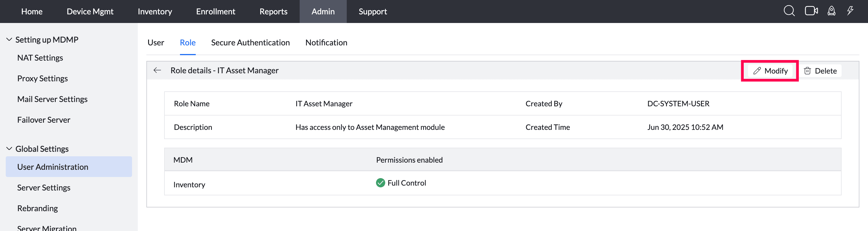The width and height of the screenshot is (868, 231).
Task: Select the Notification tab
Action: pyautogui.click(x=326, y=43)
